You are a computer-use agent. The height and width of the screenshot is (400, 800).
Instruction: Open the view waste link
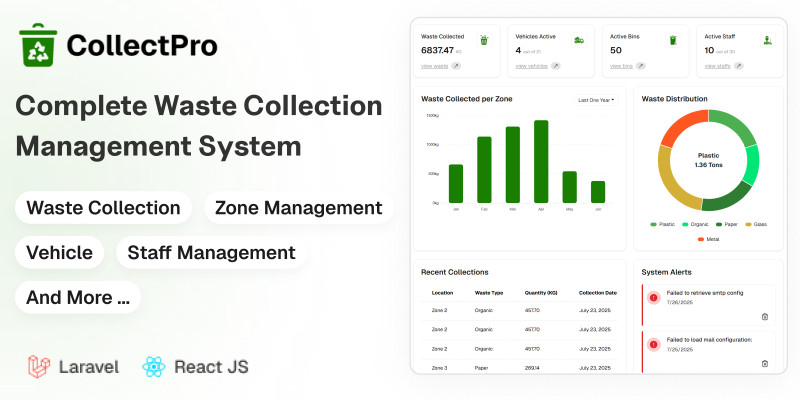(x=434, y=66)
